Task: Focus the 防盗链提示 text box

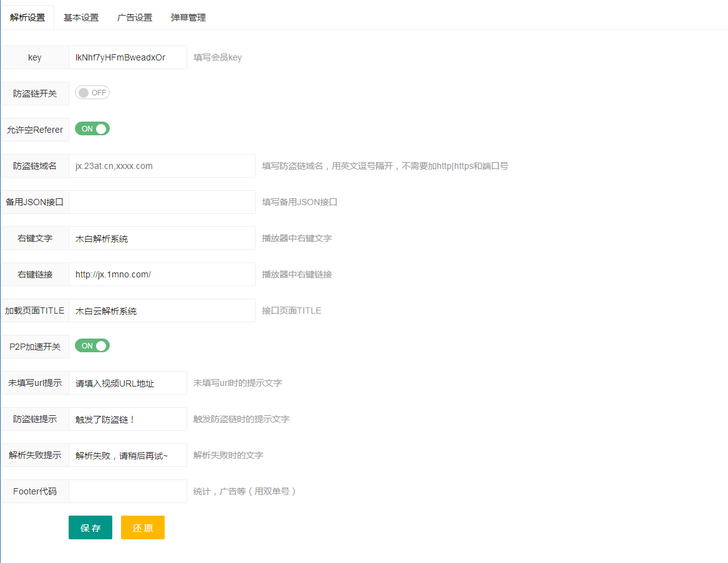Action: click(x=128, y=418)
